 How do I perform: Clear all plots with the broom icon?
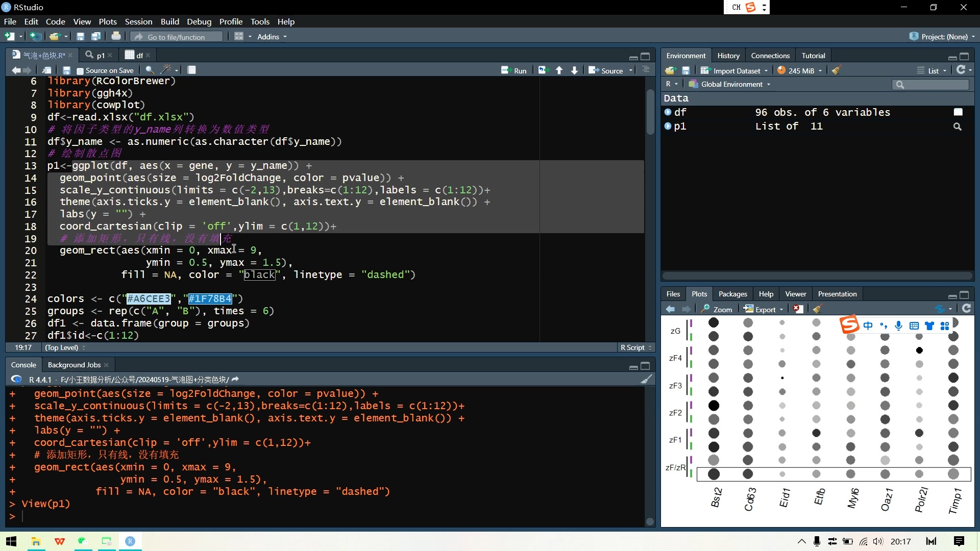(818, 309)
